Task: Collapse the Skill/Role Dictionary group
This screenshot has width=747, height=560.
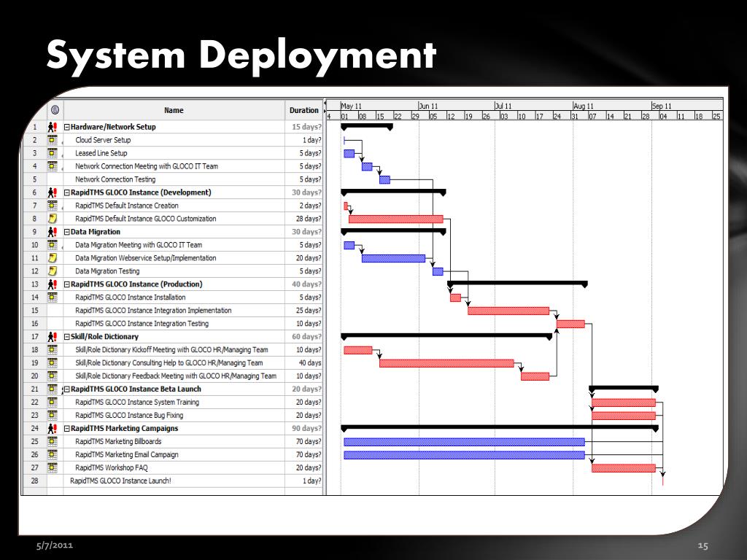Action: pos(67,337)
